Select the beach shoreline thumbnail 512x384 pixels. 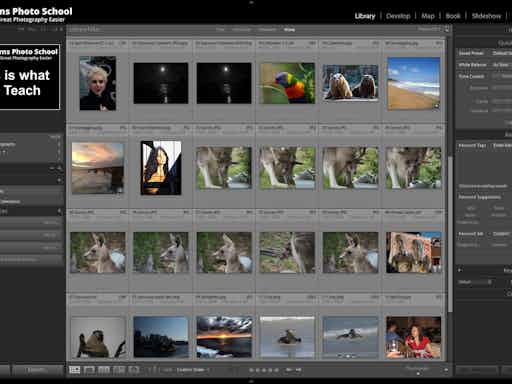point(413,83)
